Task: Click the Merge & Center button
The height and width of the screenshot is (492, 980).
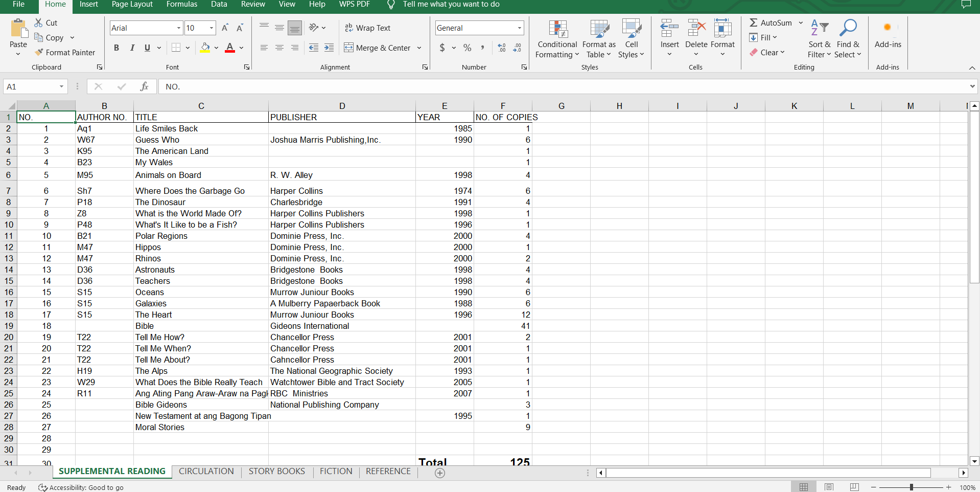Action: coord(378,48)
